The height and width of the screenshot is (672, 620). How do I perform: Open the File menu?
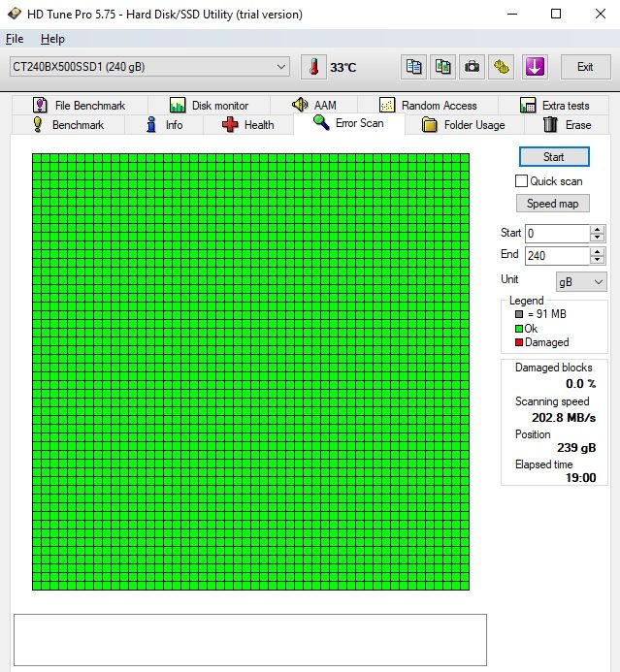click(15, 39)
